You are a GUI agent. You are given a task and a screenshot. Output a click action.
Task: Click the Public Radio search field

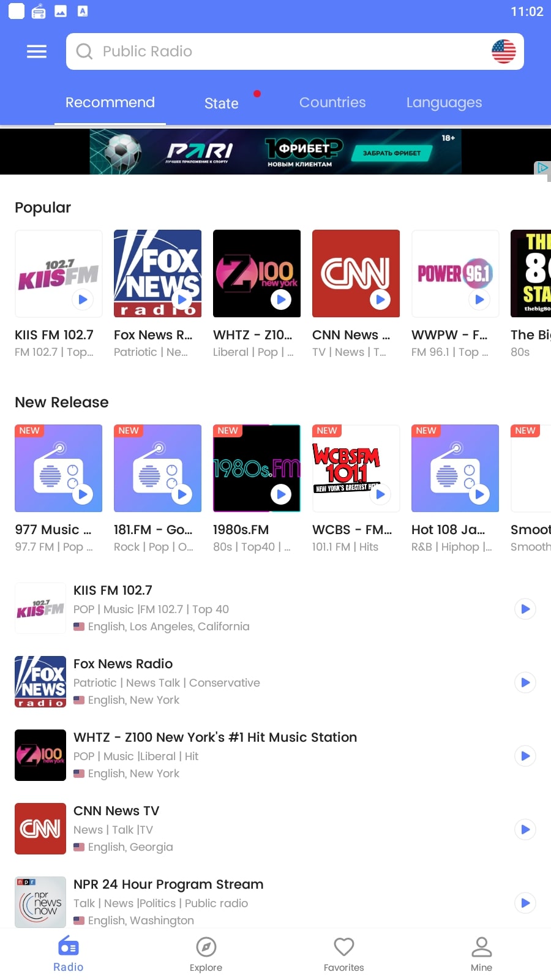[295, 51]
